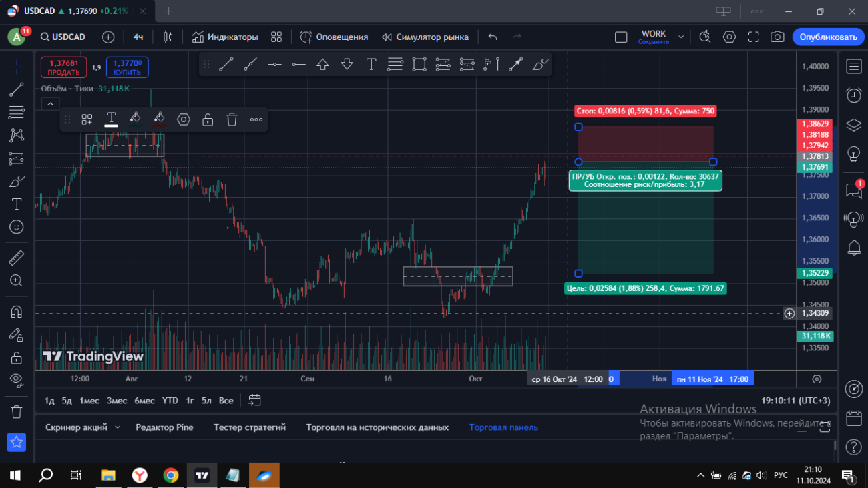This screenshot has height=488, width=868.
Task: Open chart settings hexagon icon in top toolbar
Action: point(729,37)
